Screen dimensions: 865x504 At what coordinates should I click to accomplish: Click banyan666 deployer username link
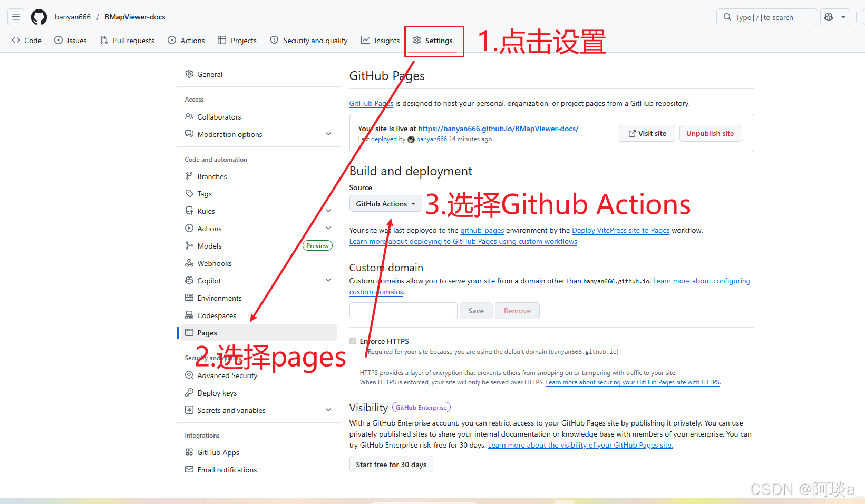432,140
